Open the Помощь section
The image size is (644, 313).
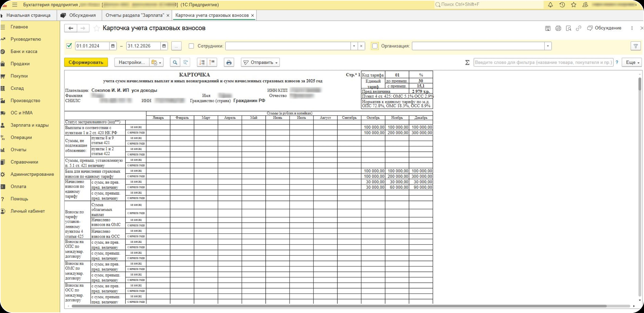(x=19, y=199)
